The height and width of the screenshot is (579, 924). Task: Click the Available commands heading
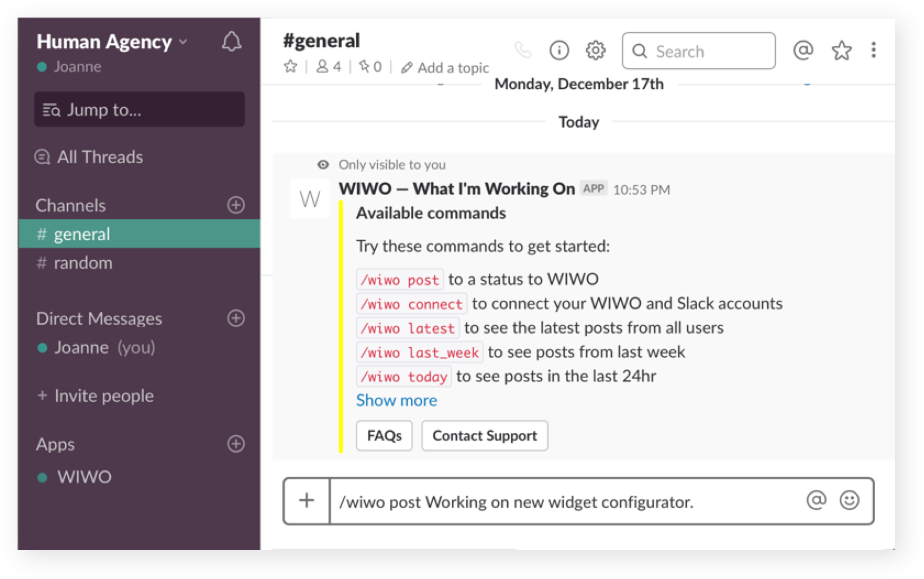click(431, 213)
